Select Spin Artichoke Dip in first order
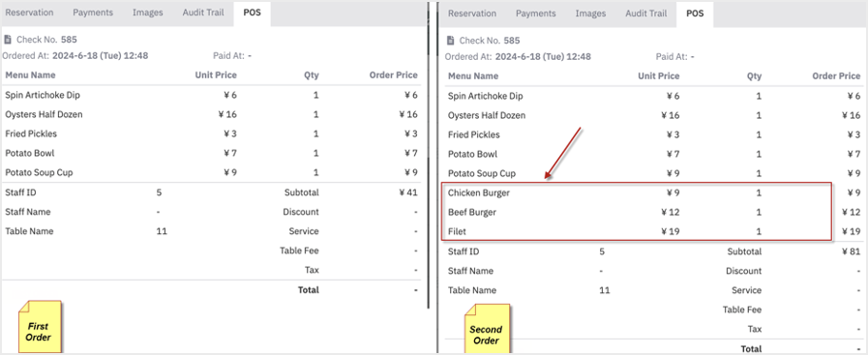 pyautogui.click(x=211, y=95)
